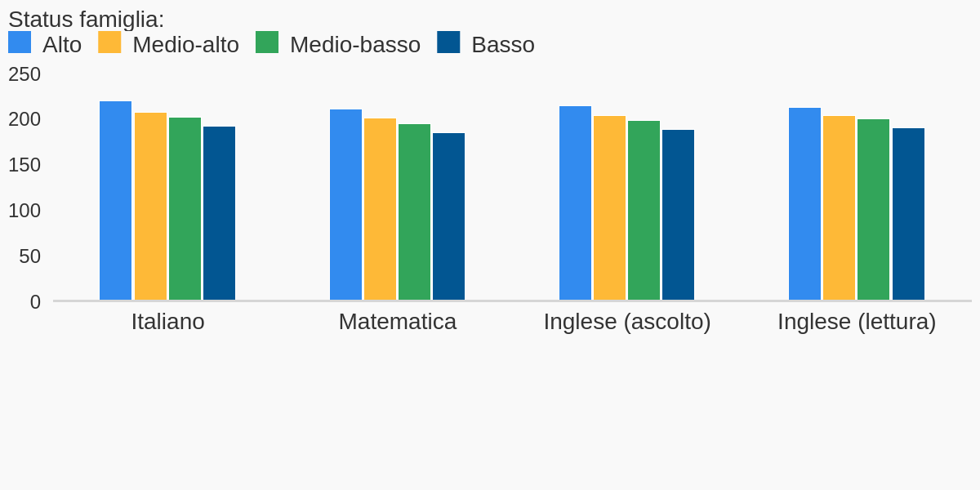Click the Medio-basso green legend swatch
Viewport: 980px width, 490px height.
pos(267,42)
